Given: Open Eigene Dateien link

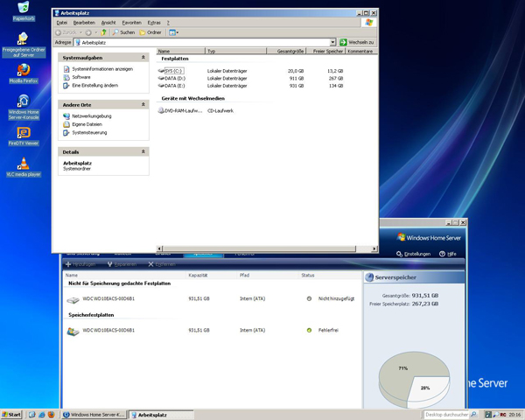Looking at the screenshot, I should click(83, 124).
